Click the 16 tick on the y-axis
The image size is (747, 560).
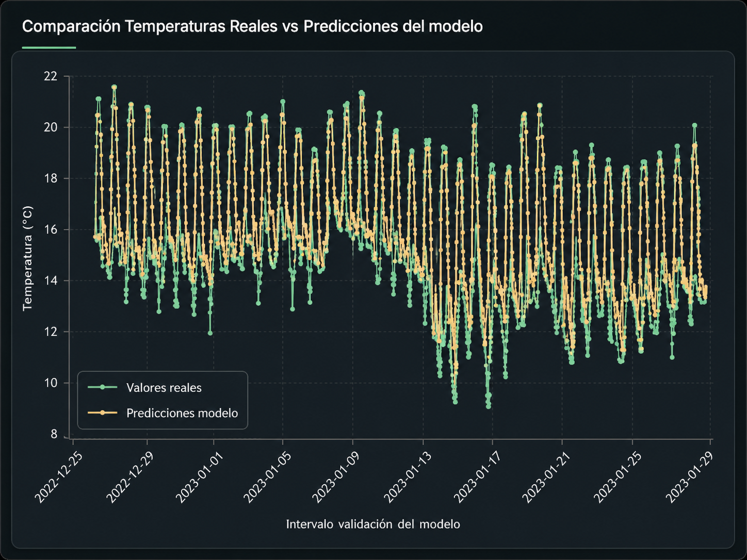coord(51,229)
